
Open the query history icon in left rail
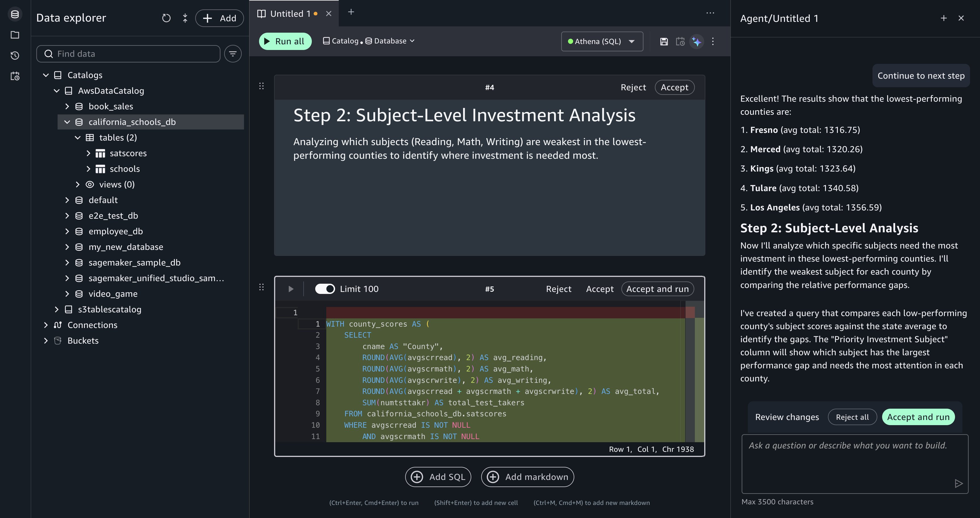click(15, 56)
